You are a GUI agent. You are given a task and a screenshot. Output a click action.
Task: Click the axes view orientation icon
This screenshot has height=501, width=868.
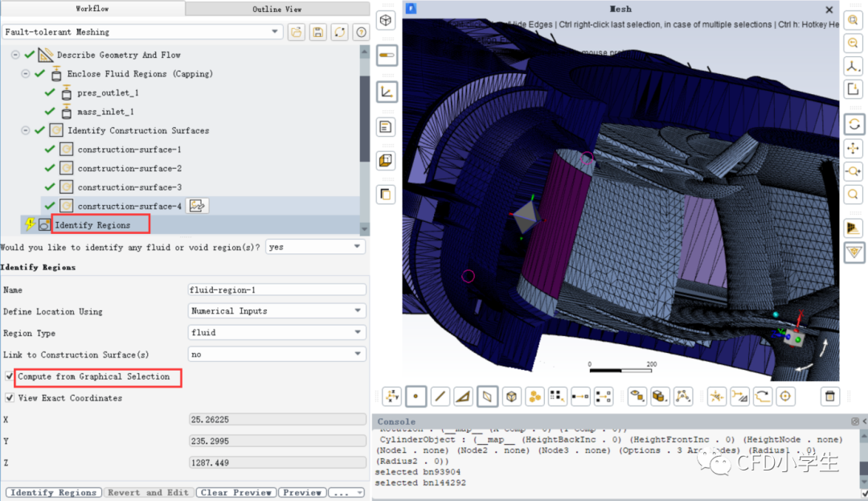pos(853,67)
